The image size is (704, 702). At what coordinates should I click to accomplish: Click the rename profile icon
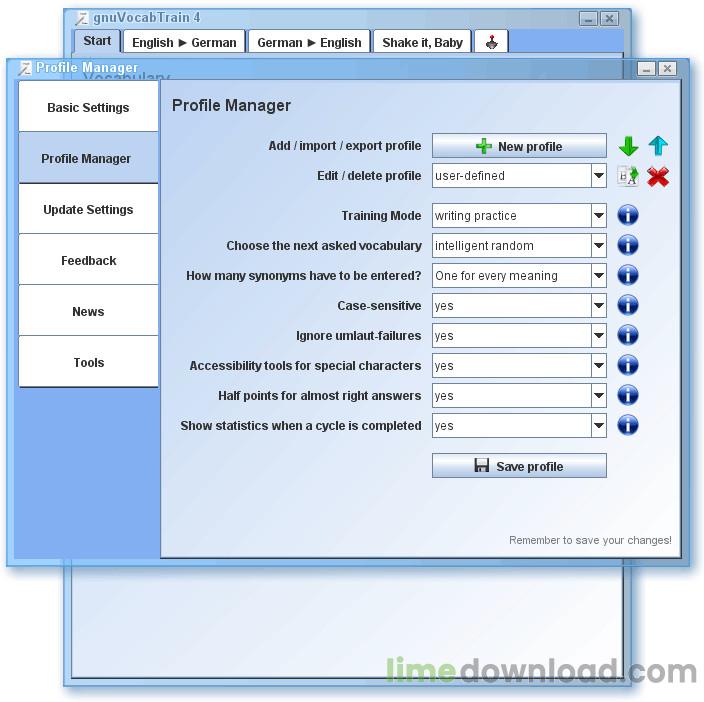pos(628,176)
